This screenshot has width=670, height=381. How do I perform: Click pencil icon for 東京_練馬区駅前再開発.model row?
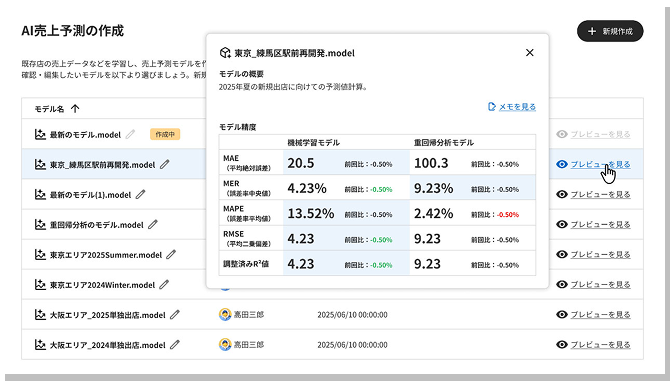click(x=165, y=164)
